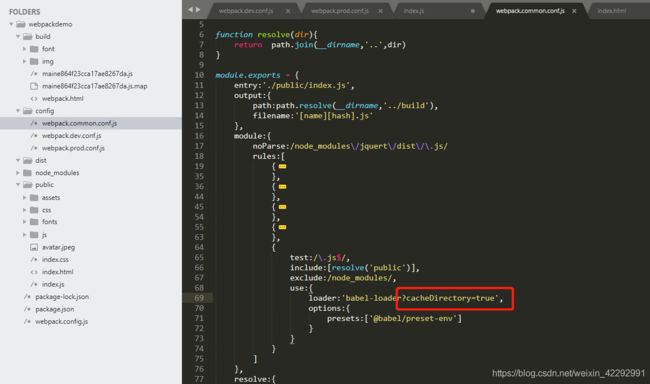Switch to the webpack.dev.conf.js tab

(246, 11)
